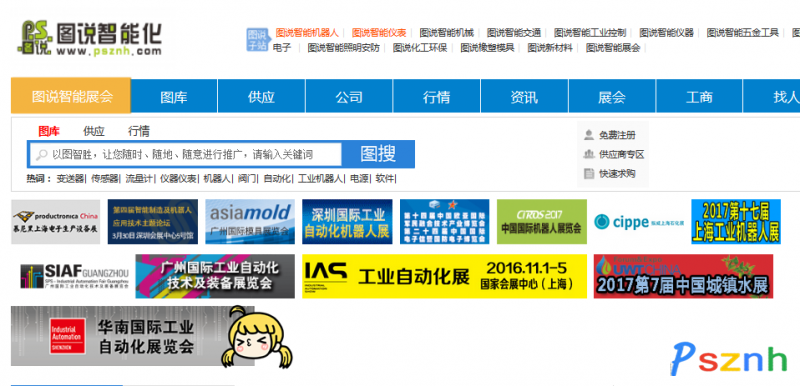Click the blue 图说子站 badge icon

coord(257,40)
